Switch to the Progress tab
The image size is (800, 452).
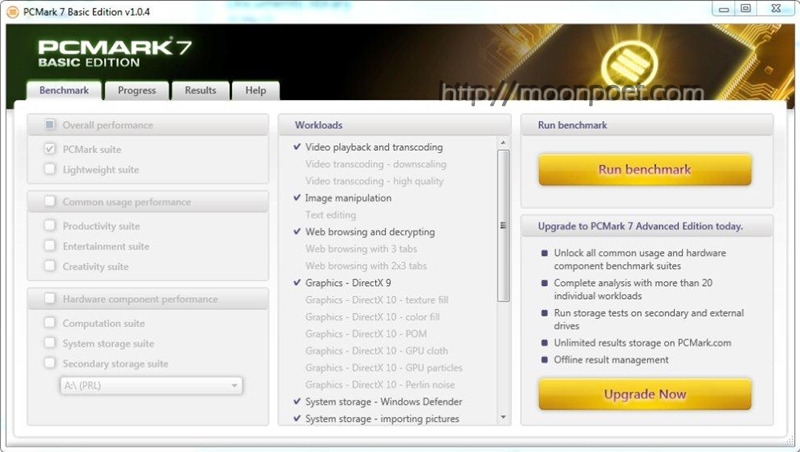pyautogui.click(x=137, y=91)
